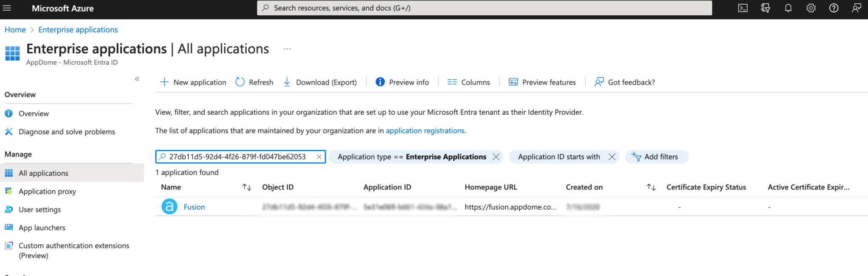Open the Cloud Shell terminal icon
The image size is (868, 276).
pos(743,8)
